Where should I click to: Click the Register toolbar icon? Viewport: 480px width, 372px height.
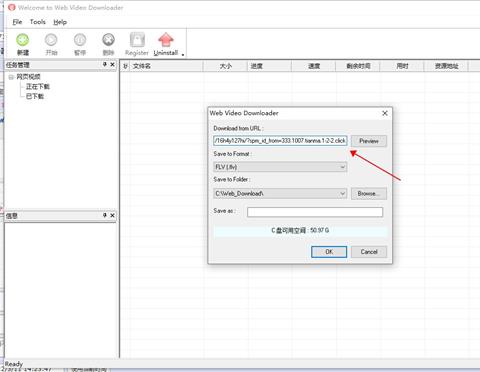pos(137,40)
